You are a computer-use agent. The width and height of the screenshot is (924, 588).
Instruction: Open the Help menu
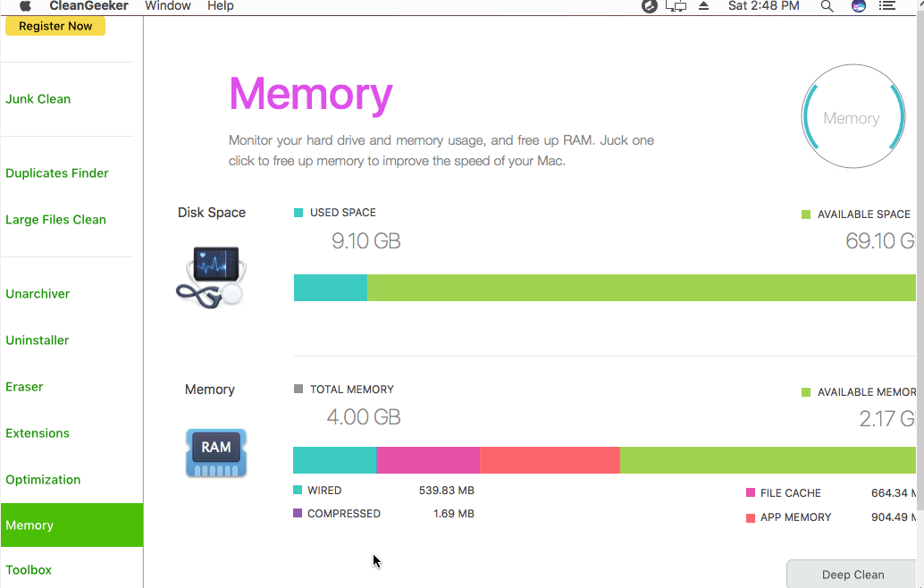(x=222, y=6)
